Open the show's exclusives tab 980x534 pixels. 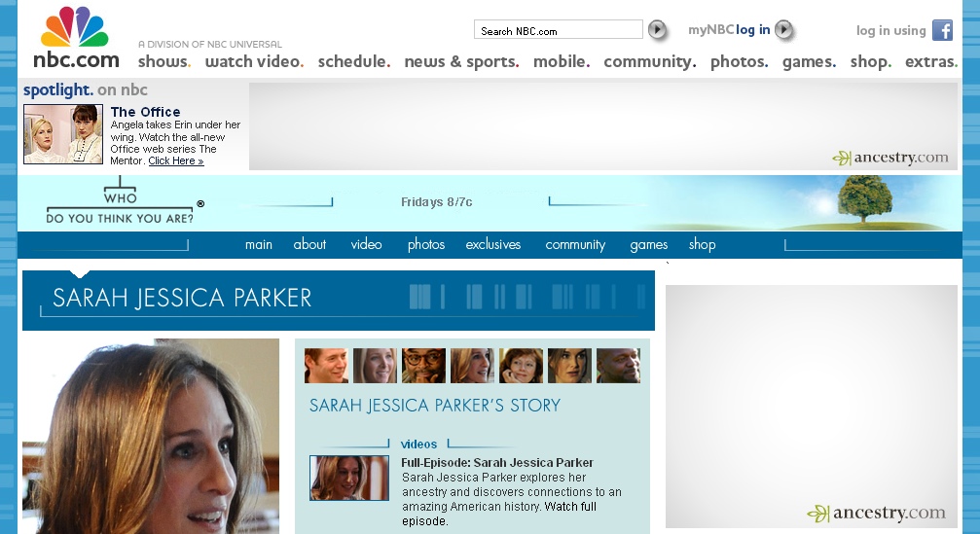point(493,245)
